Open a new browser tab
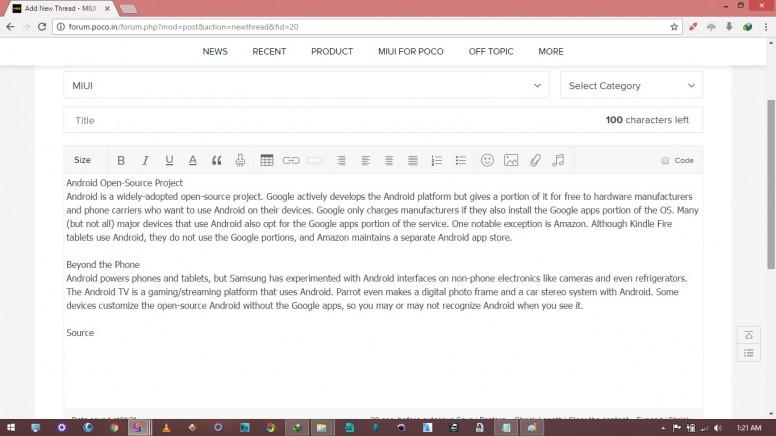 (128, 9)
